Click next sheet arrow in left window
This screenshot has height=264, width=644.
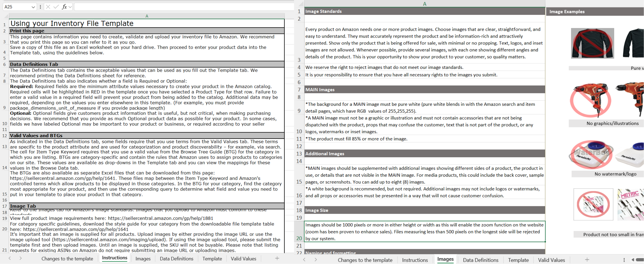coord(21,258)
